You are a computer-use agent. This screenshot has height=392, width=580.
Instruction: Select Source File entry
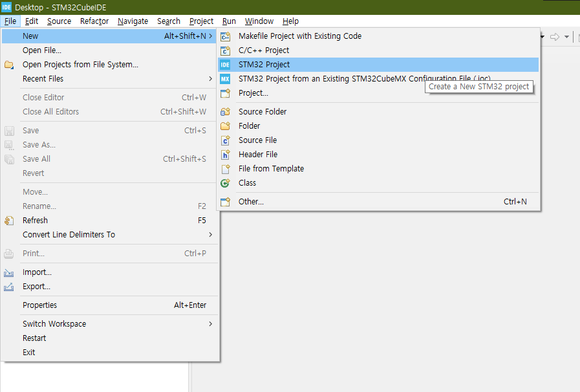[x=378, y=140]
